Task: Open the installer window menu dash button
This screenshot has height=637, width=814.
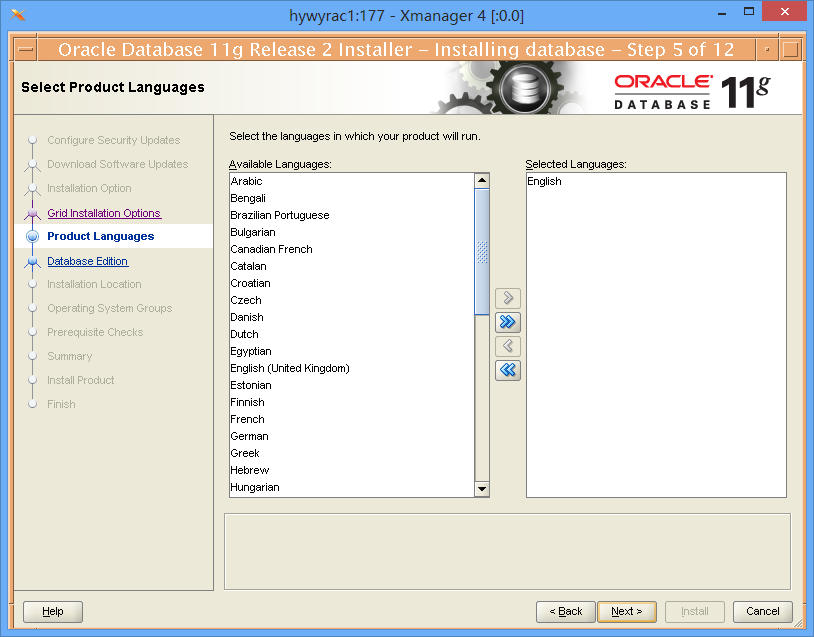Action: pos(25,50)
